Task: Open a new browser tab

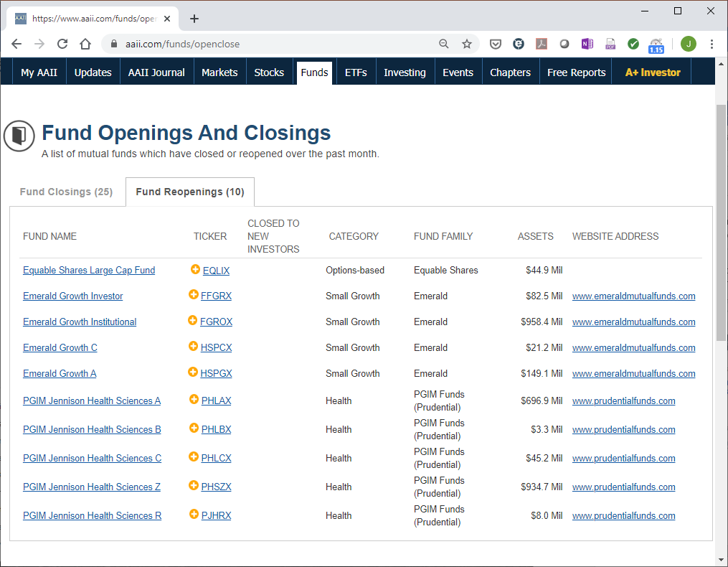Action: (x=194, y=19)
